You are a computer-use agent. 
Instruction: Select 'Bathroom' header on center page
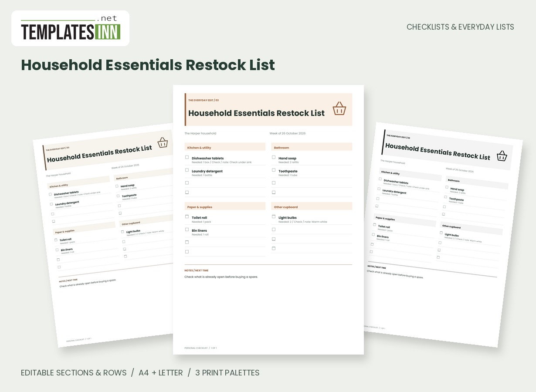point(312,147)
